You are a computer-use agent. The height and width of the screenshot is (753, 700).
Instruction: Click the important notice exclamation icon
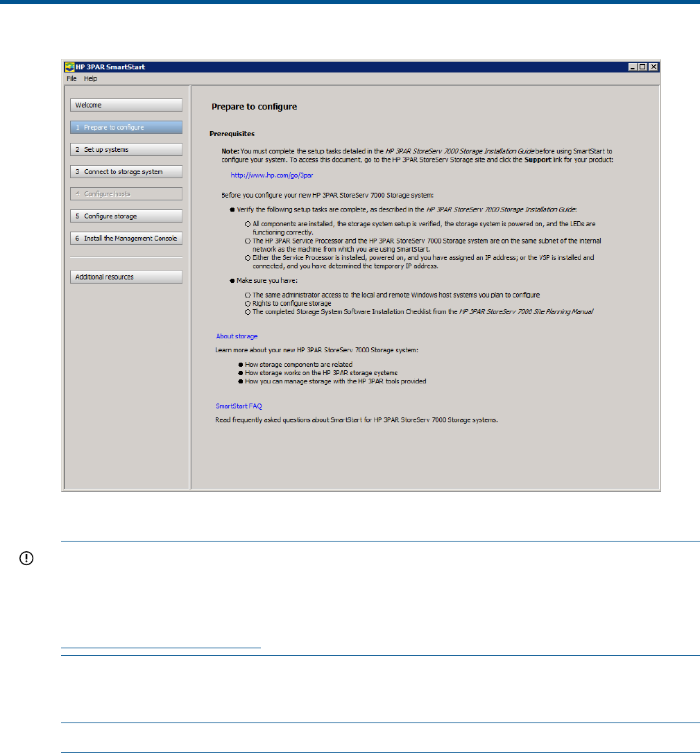point(26,558)
